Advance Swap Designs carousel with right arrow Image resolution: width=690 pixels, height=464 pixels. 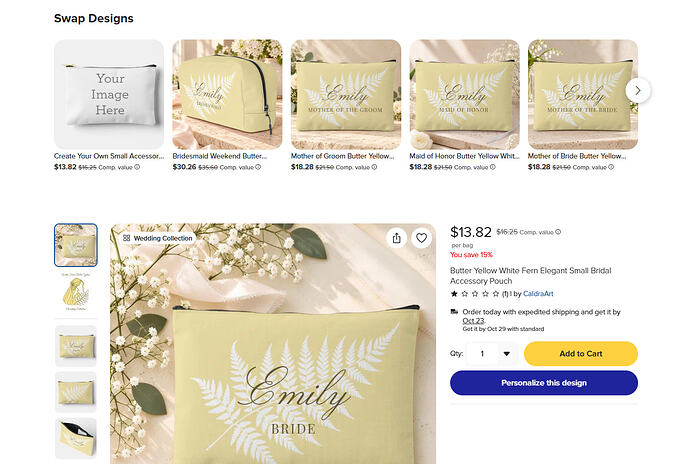point(638,90)
